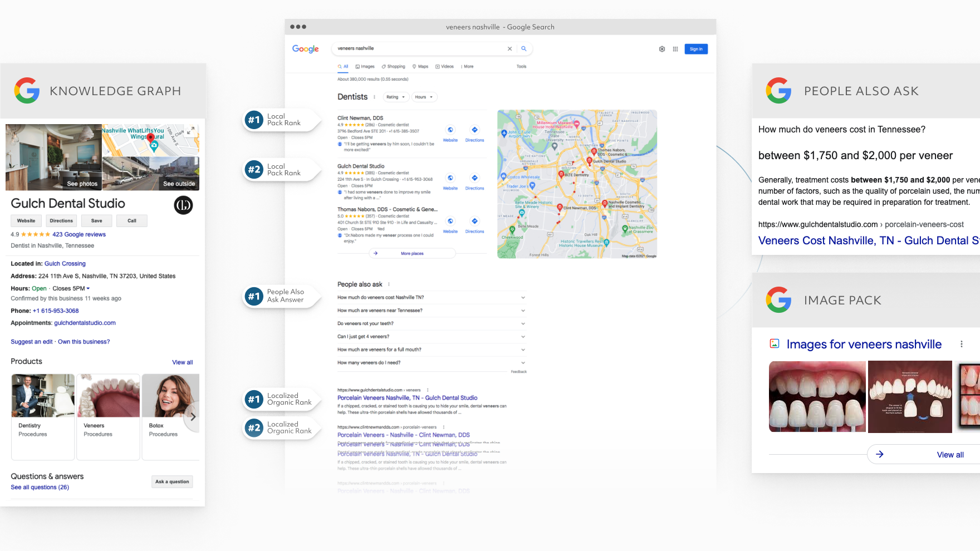This screenshot has height=551, width=980.
Task: Click Directions icon for Clint Newman, DDS
Action: click(474, 130)
